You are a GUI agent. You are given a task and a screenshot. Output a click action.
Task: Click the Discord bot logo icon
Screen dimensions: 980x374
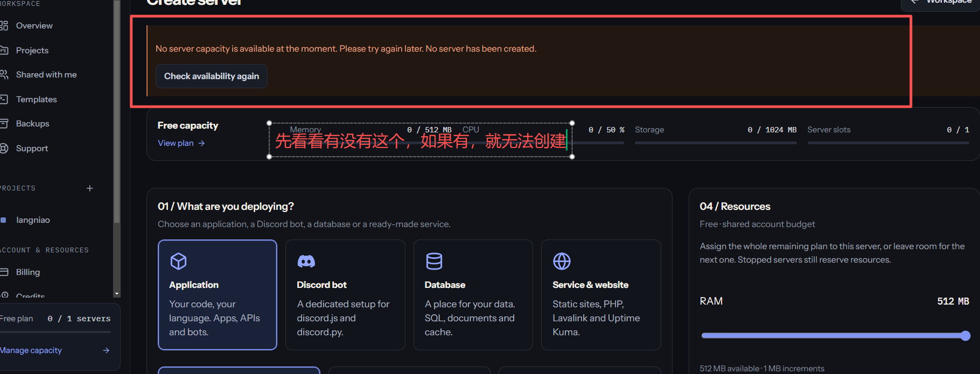click(x=306, y=262)
